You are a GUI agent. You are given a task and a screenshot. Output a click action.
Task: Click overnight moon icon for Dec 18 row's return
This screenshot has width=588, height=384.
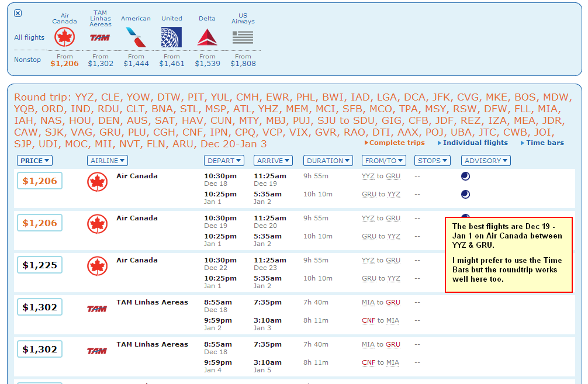[x=465, y=194]
